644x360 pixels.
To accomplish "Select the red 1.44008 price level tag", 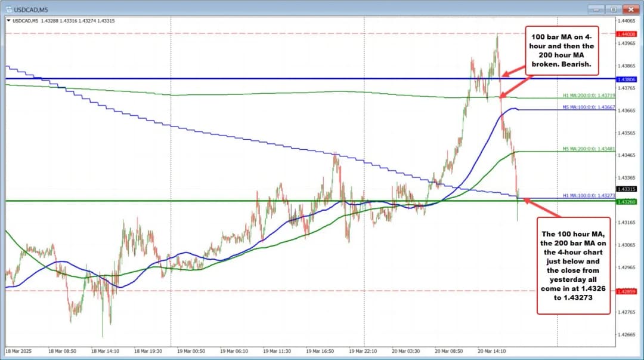I will (x=627, y=34).
